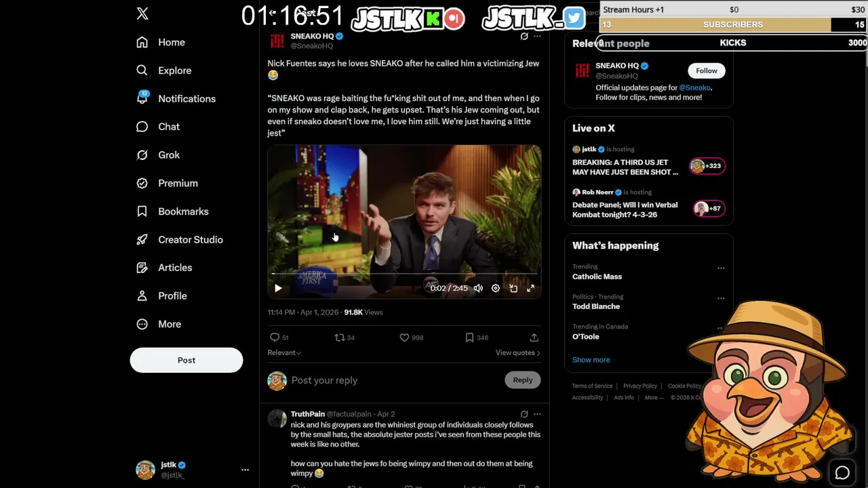This screenshot has height=488, width=868.
Task: Click the Explore magnifier icon
Action: (142, 70)
